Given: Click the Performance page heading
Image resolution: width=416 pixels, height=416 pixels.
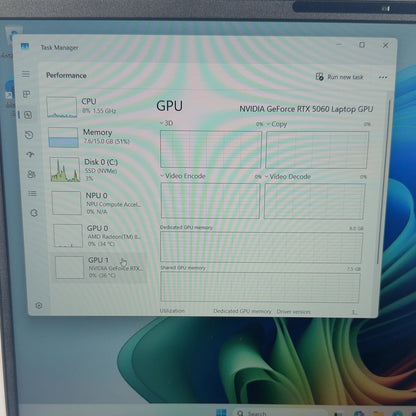Looking at the screenshot, I should 66,75.
